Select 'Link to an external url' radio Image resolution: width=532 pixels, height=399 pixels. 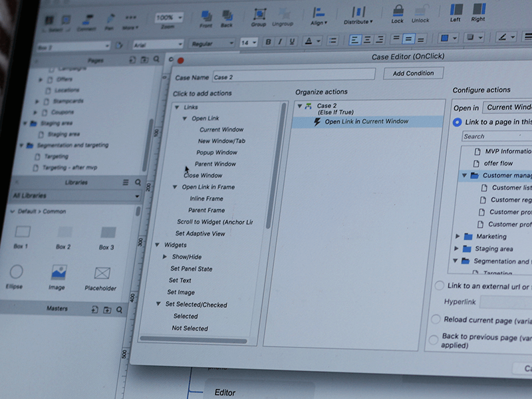(440, 285)
